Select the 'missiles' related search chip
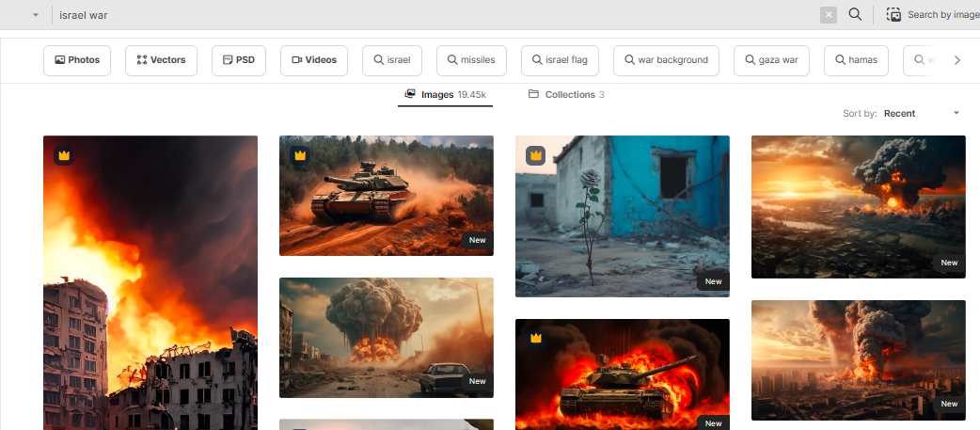 pyautogui.click(x=471, y=60)
